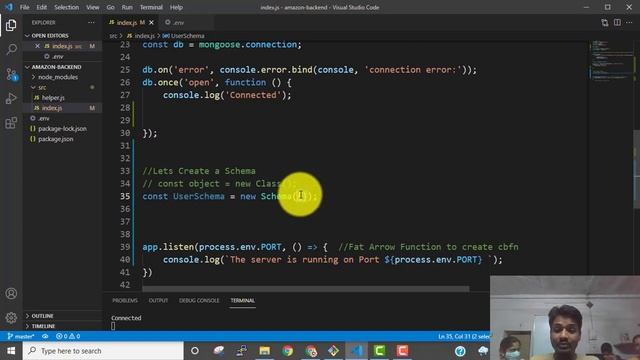The height and width of the screenshot is (360, 640).
Task: Open the .env file in explorer tree
Action: coord(44,118)
